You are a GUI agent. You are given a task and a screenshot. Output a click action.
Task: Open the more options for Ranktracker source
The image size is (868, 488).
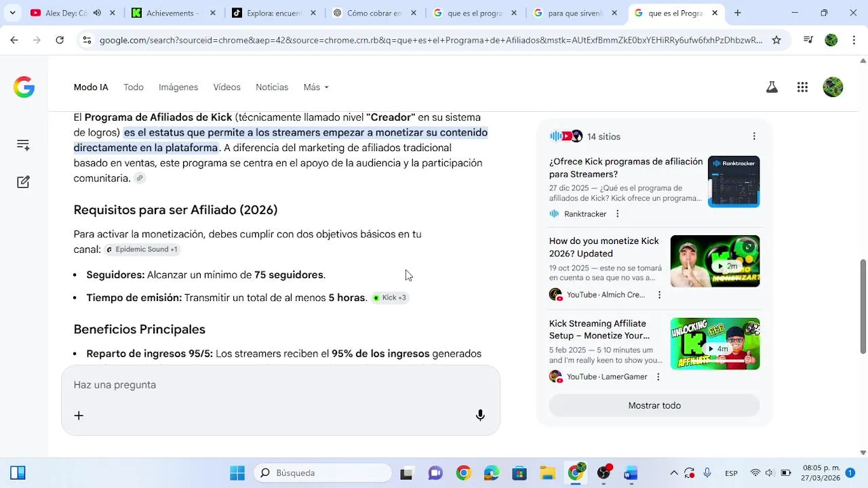[x=617, y=213]
